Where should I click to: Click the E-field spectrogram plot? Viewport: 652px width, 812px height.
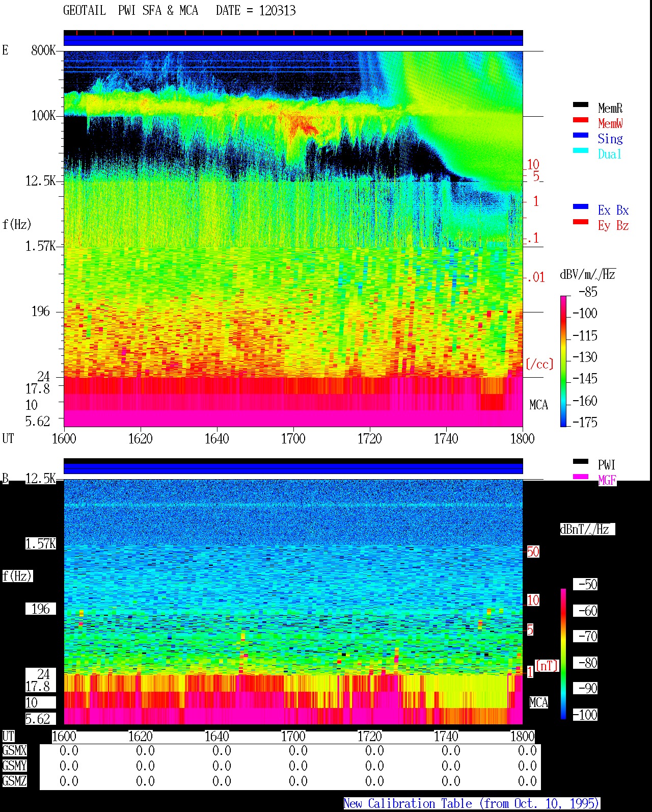[293, 239]
